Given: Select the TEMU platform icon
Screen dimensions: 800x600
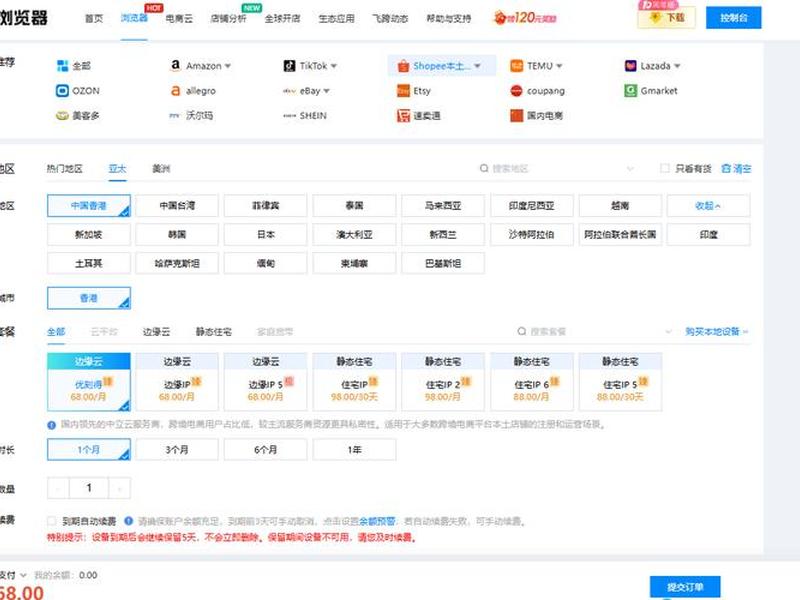Looking at the screenshot, I should pyautogui.click(x=516, y=66).
